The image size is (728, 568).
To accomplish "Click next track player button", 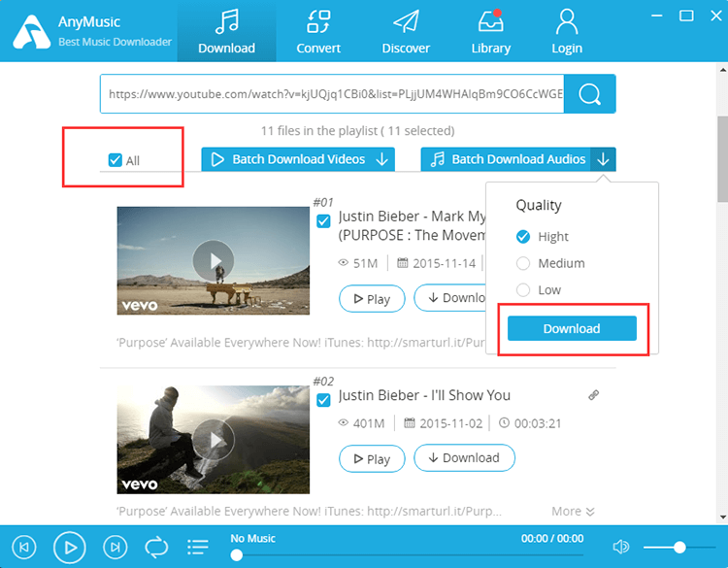I will 116,548.
